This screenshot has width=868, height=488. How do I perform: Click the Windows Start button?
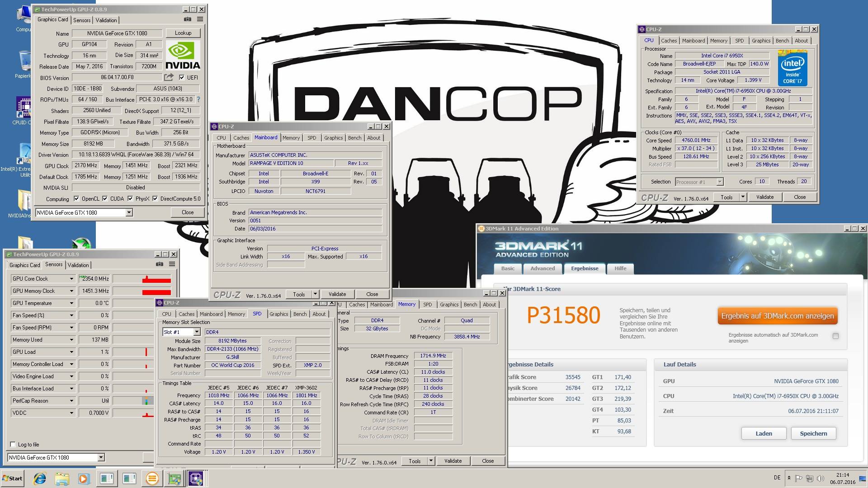pos(13,479)
